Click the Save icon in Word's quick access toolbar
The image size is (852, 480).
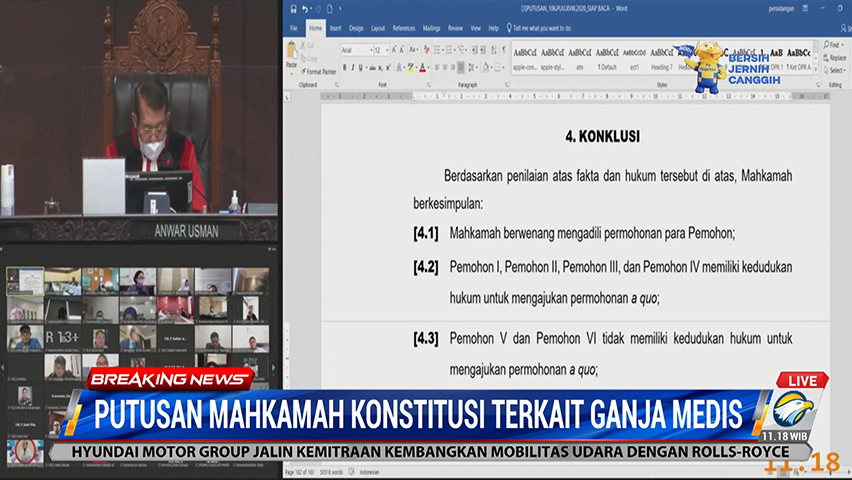pos(293,9)
